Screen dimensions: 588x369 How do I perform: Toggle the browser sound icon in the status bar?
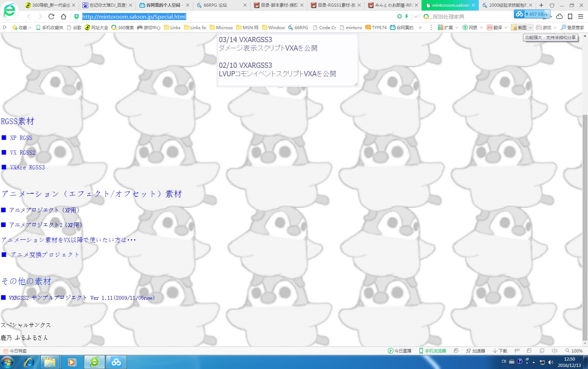[x=555, y=351]
